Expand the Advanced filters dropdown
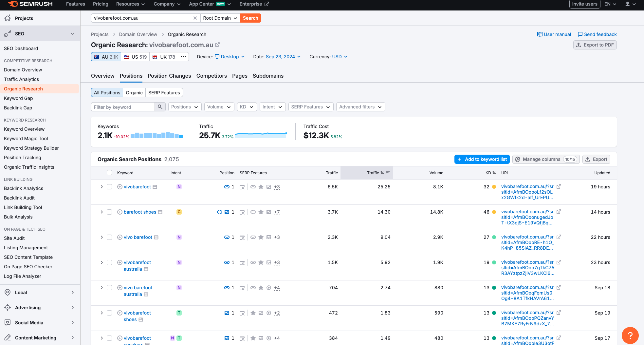644x345 pixels. [360, 107]
